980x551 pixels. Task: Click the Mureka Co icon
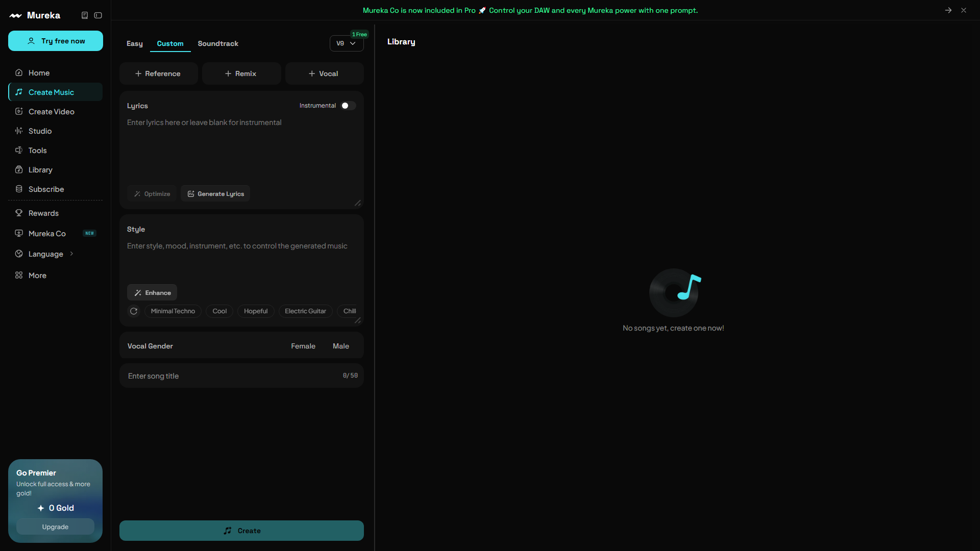pos(19,234)
